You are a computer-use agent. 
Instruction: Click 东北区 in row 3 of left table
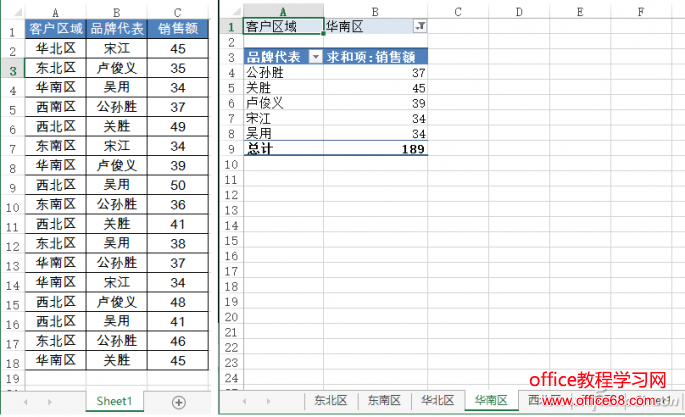[56, 68]
